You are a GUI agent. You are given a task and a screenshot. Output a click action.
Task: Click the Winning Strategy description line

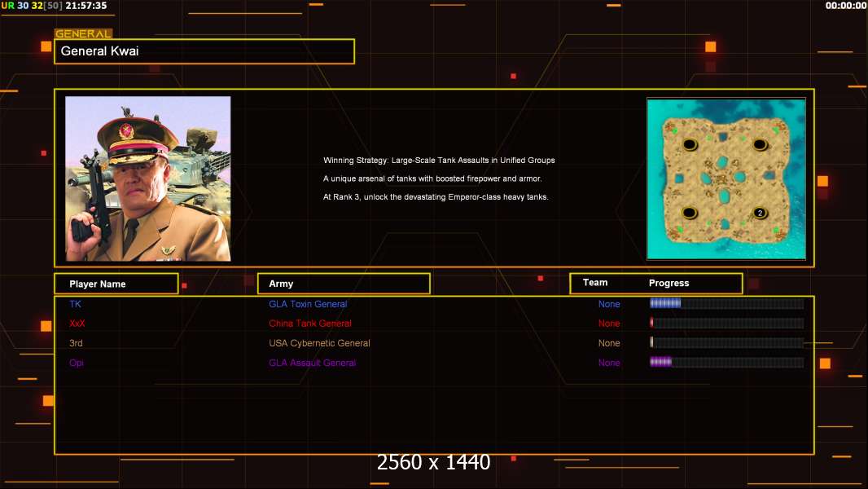(439, 160)
